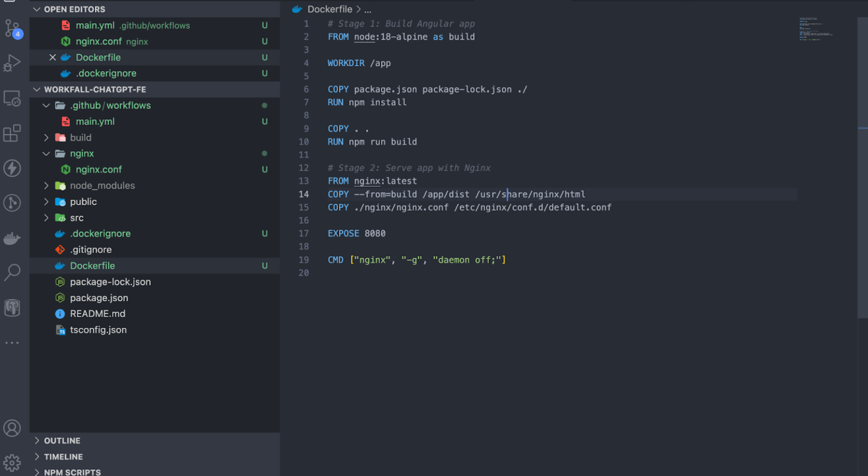Open Source Control with 4 pending changes
868x476 pixels.
tap(12, 27)
